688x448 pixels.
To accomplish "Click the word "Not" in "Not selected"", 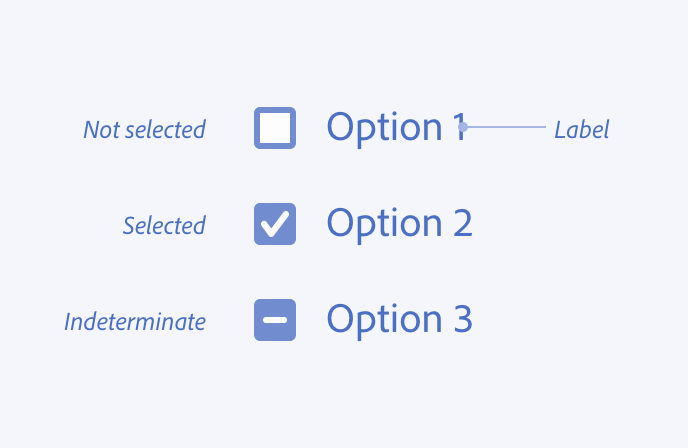I will [100, 130].
